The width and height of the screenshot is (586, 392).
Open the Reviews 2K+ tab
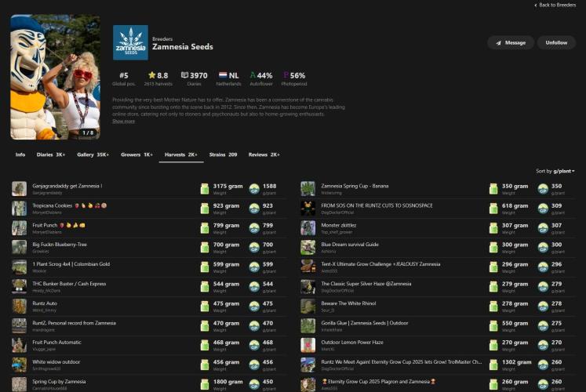264,154
